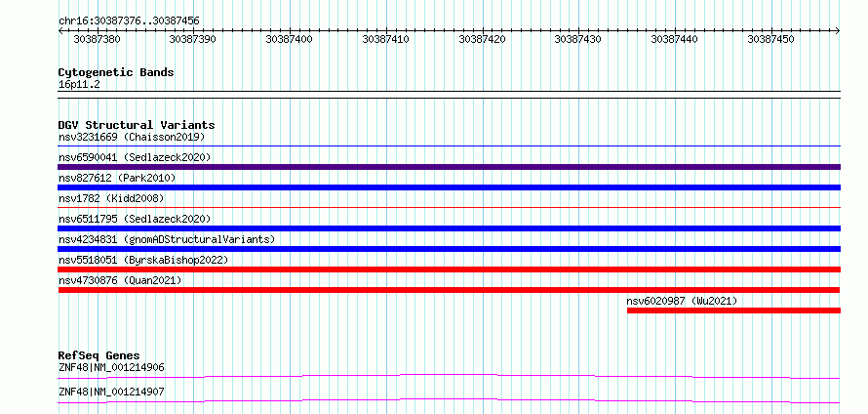Image resolution: width=868 pixels, height=414 pixels.
Task: Select gene label ZNF48|NM_001214907
Action: point(111,392)
